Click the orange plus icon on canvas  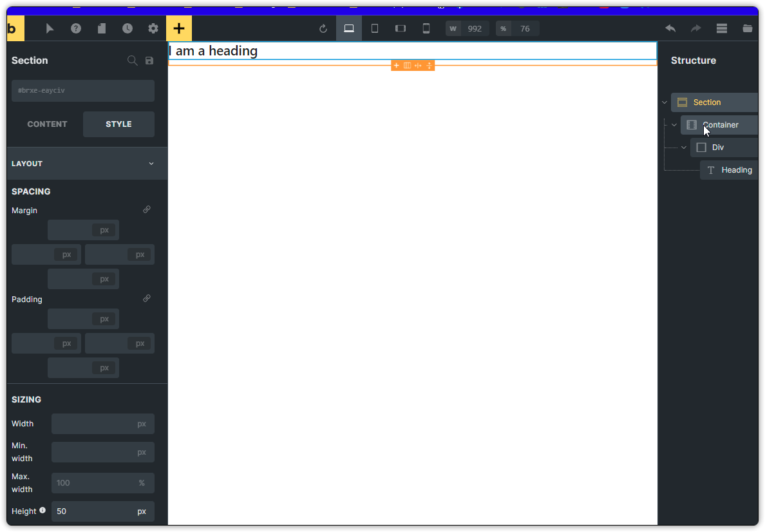point(396,66)
